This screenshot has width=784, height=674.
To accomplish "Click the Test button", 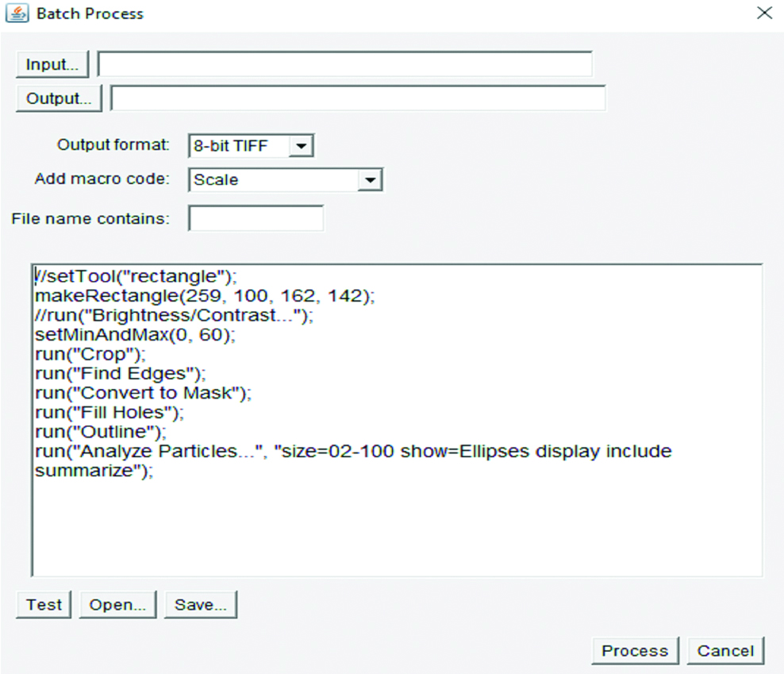I will click(44, 605).
